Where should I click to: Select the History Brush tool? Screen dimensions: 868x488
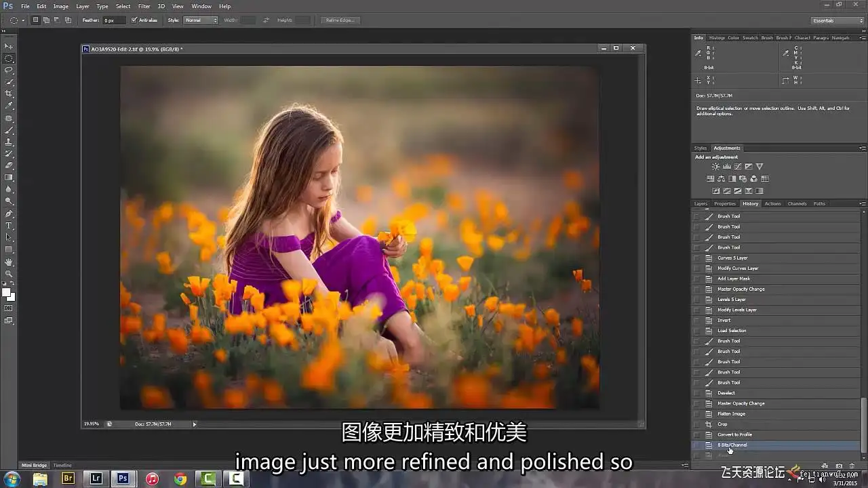coord(9,154)
